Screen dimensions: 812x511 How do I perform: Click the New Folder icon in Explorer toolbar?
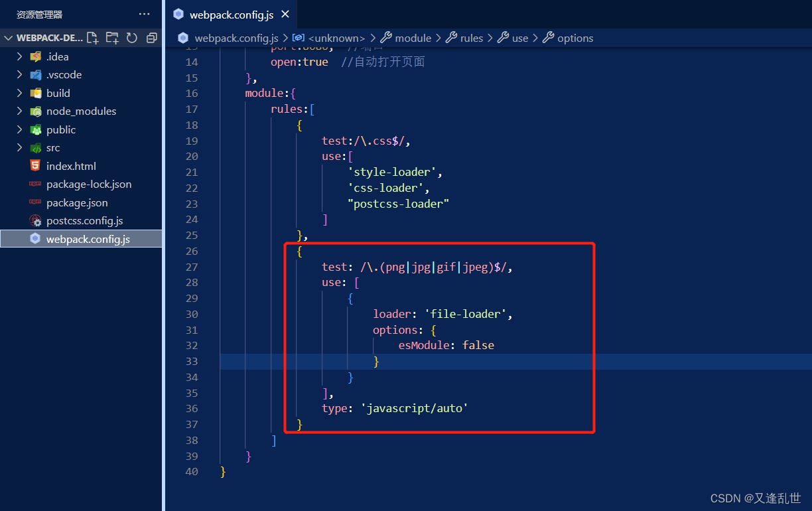coord(112,38)
